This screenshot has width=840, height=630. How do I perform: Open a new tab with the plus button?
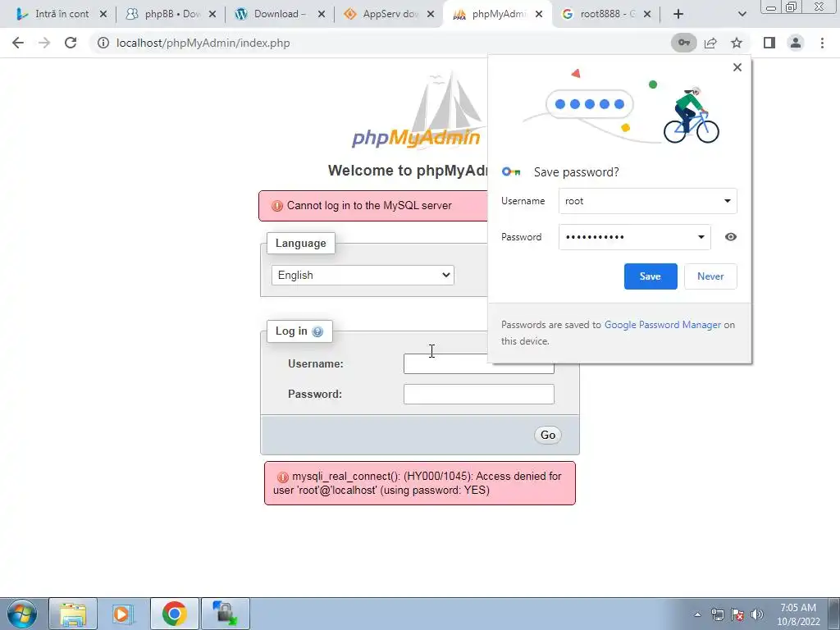[x=678, y=14]
